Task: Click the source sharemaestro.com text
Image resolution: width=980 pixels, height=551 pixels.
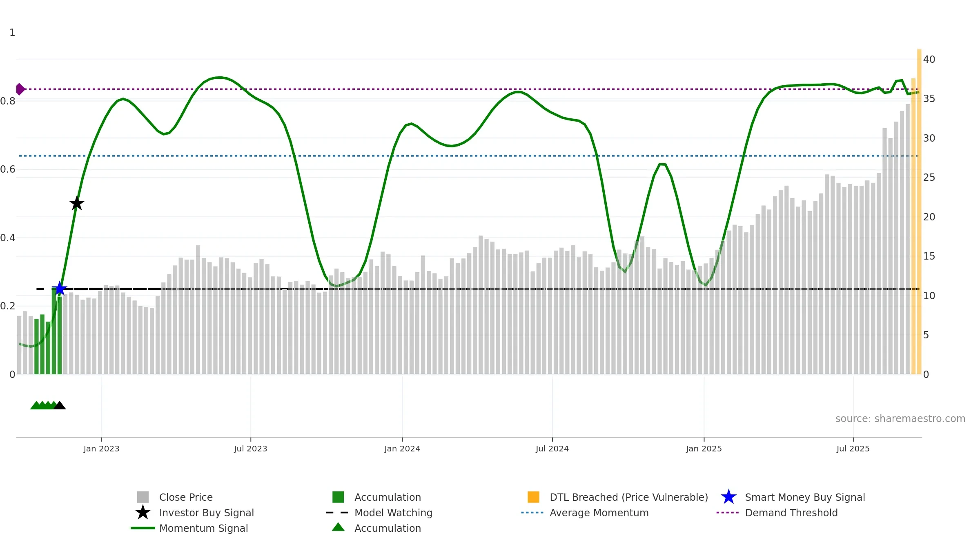Action: tap(900, 419)
